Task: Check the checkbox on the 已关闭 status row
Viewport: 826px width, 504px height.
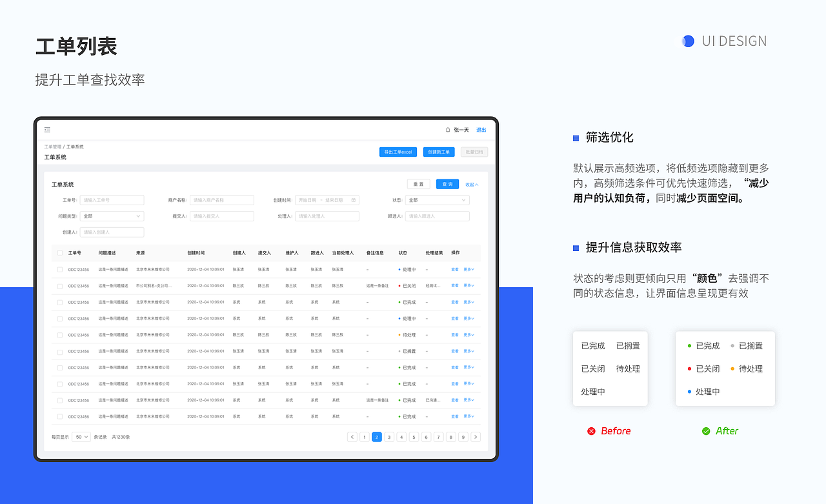Action: click(x=59, y=285)
